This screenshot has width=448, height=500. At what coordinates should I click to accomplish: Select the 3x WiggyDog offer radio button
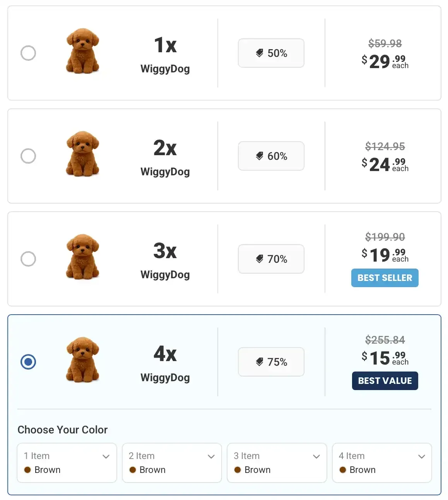click(x=28, y=259)
